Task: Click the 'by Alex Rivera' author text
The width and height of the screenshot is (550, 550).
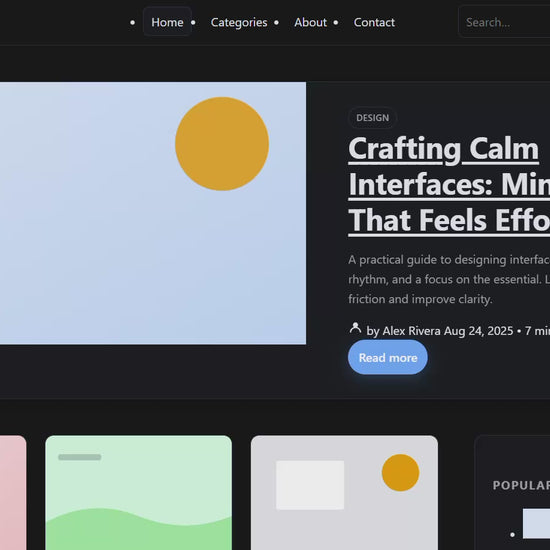Action: coord(403,331)
